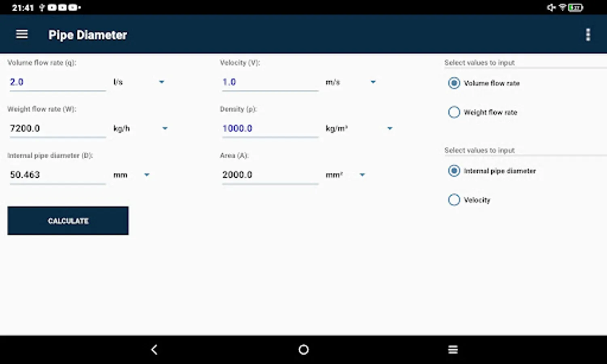The image size is (607, 364).
Task: Tap the battery indicator in status bar
Action: pyautogui.click(x=575, y=7)
